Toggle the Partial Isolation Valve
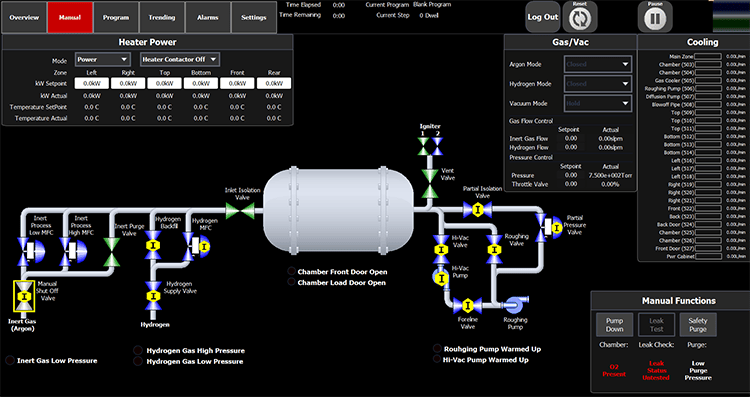The height and width of the screenshot is (397, 750). point(477,210)
